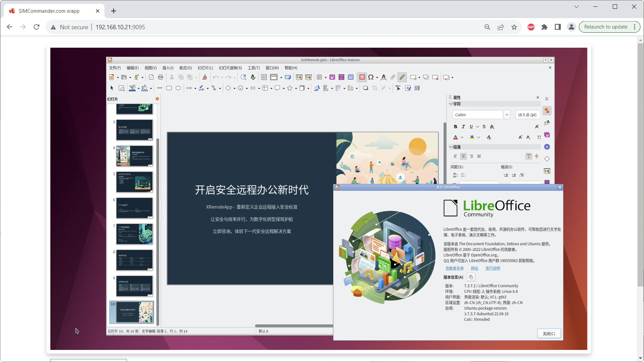Image resolution: width=644 pixels, height=362 pixels.
Task: Open the 插入 menu
Action: click(x=168, y=68)
